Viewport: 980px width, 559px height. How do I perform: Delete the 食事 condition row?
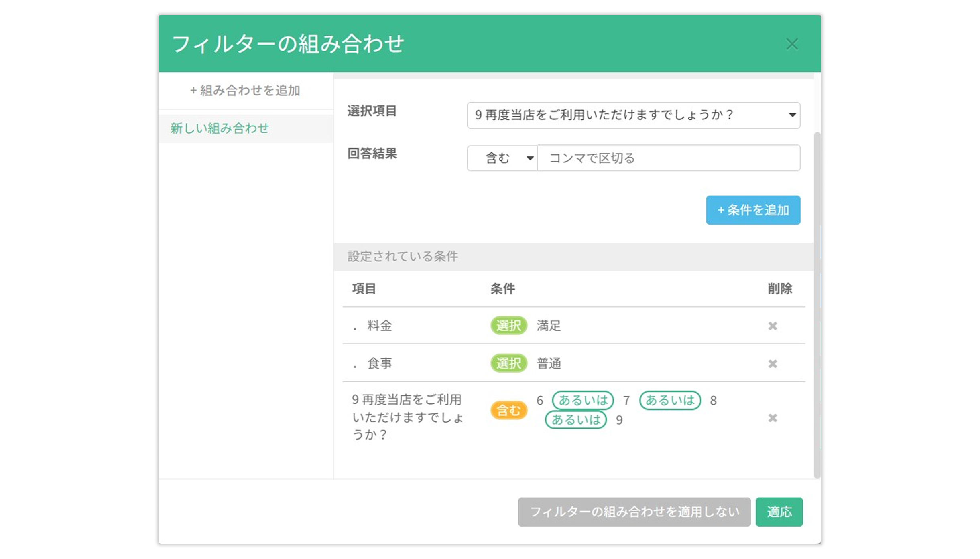pos(773,363)
